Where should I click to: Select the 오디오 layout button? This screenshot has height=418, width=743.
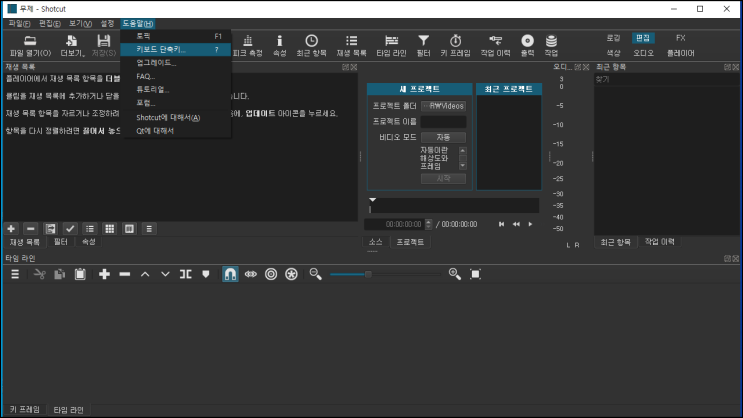pyautogui.click(x=643, y=53)
